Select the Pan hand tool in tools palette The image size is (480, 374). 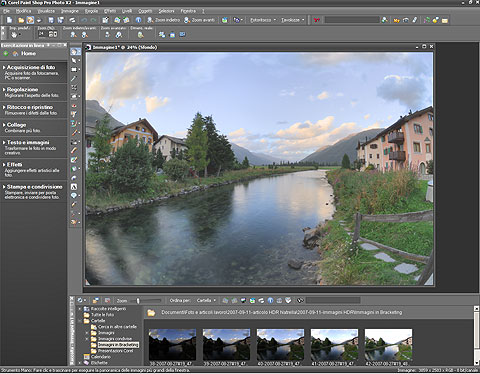74,52
